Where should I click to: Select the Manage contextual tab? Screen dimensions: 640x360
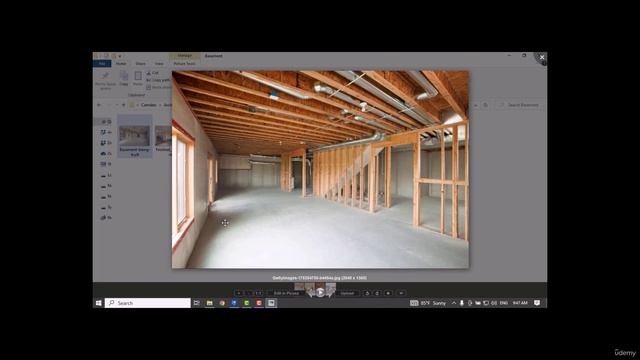coord(184,56)
